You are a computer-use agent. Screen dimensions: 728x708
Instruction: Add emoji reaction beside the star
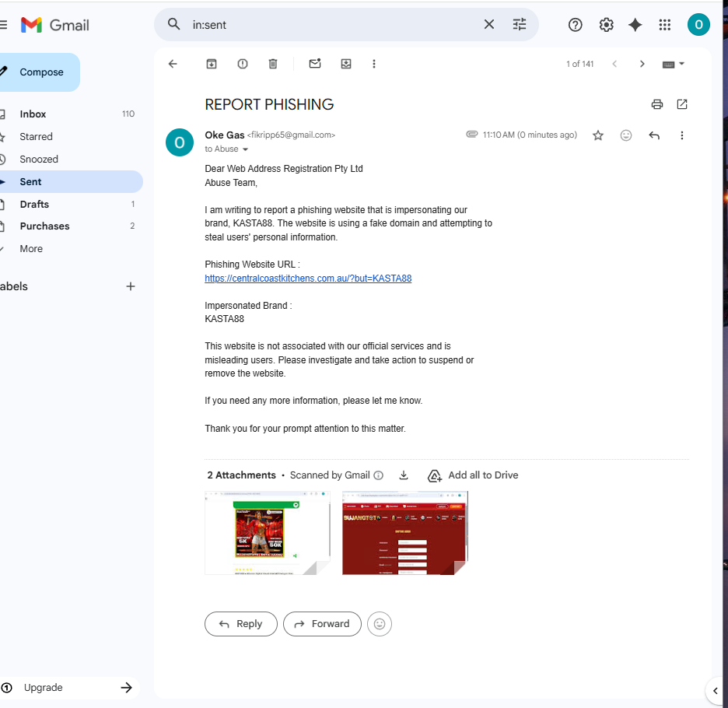click(x=626, y=135)
